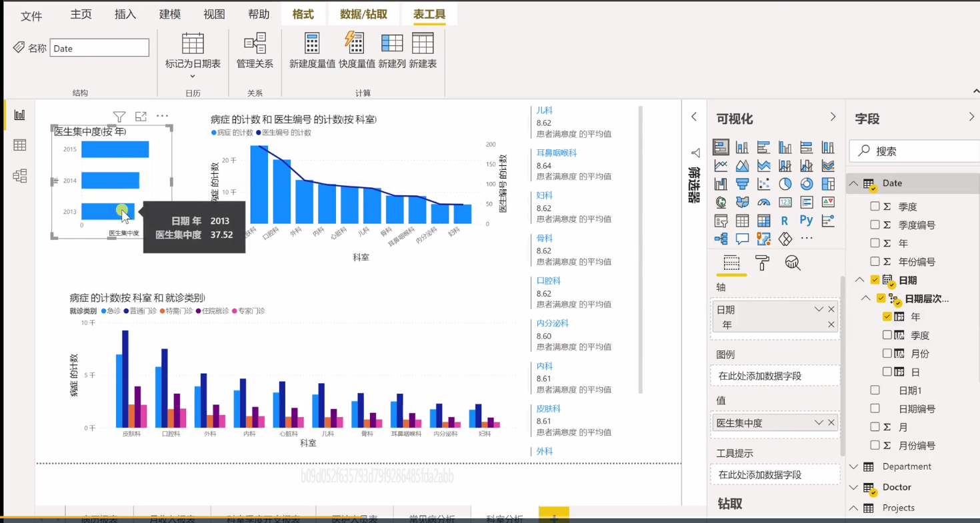The image size is (980, 523).
Task: Click inside the 名称 Date input field
Action: click(x=99, y=47)
